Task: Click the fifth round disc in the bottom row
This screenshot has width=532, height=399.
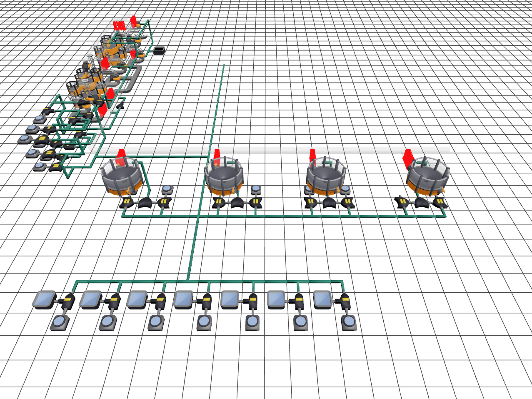Action: coord(252,323)
